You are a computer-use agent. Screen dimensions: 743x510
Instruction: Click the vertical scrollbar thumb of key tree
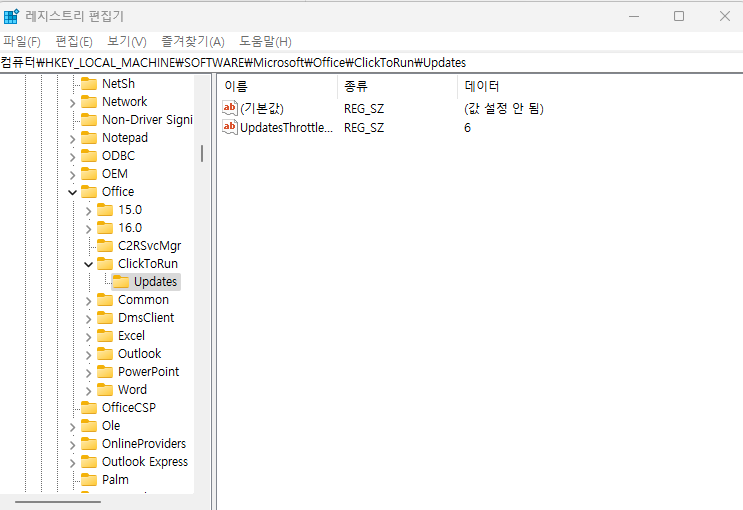(x=202, y=154)
